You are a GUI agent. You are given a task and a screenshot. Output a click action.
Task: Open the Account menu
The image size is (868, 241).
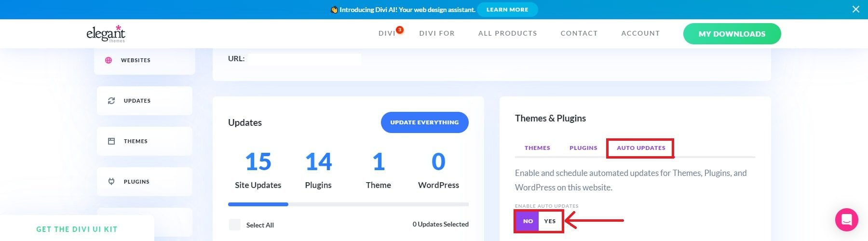[640, 33]
